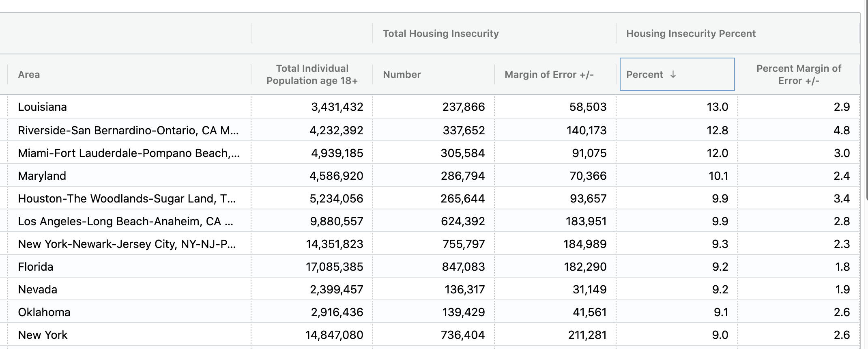Select the Miami-Fort Lauderdale-Pompano Beach row
The width and height of the screenshot is (868, 349).
[129, 153]
